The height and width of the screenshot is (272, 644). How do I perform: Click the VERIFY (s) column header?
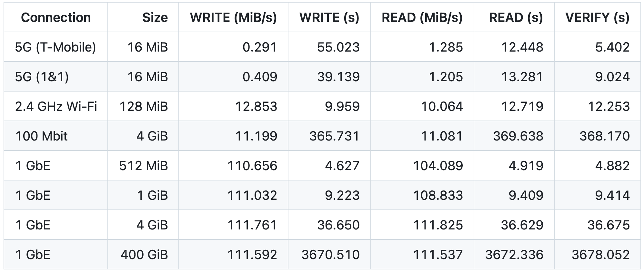tap(598, 17)
